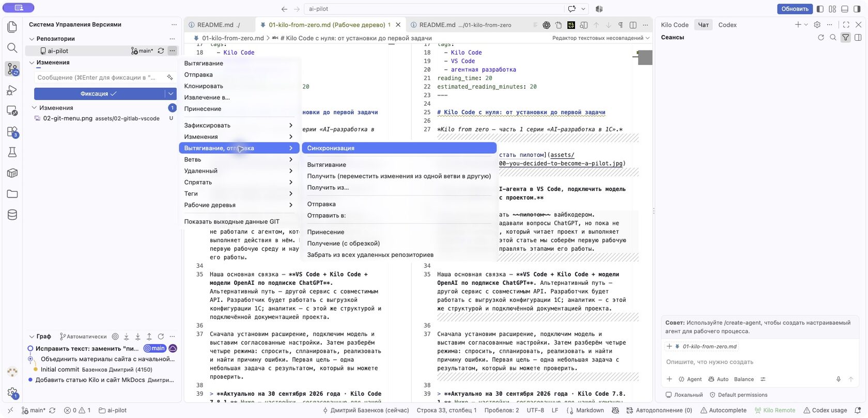Click the Обновить button
868x418 pixels.
(x=795, y=9)
